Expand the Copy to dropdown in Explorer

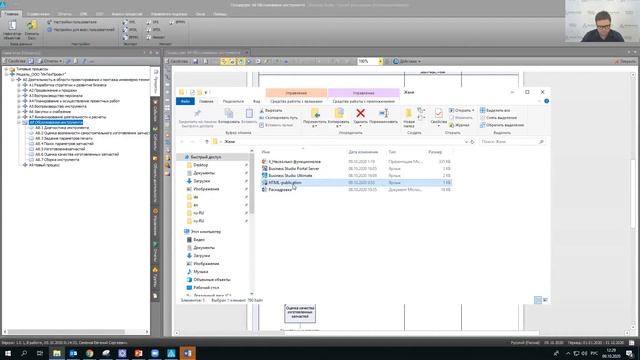click(338, 127)
